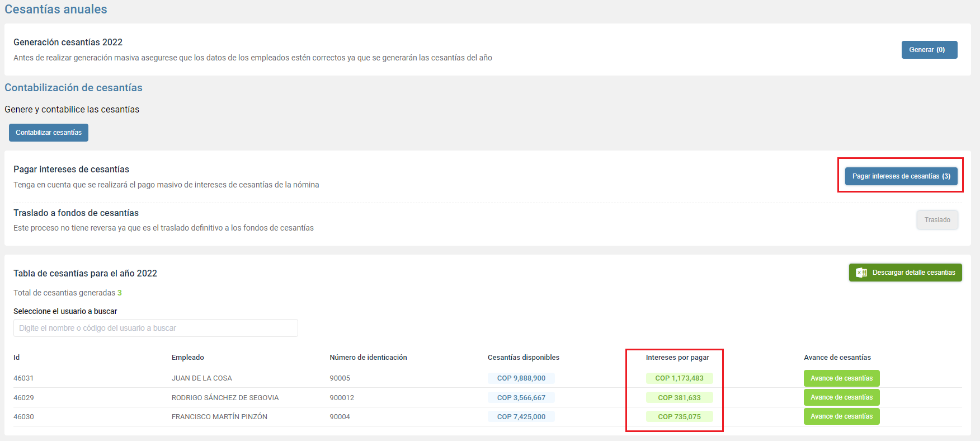Click the Cesantías anuales page title
The height and width of the screenshot is (441, 980).
pyautogui.click(x=56, y=10)
